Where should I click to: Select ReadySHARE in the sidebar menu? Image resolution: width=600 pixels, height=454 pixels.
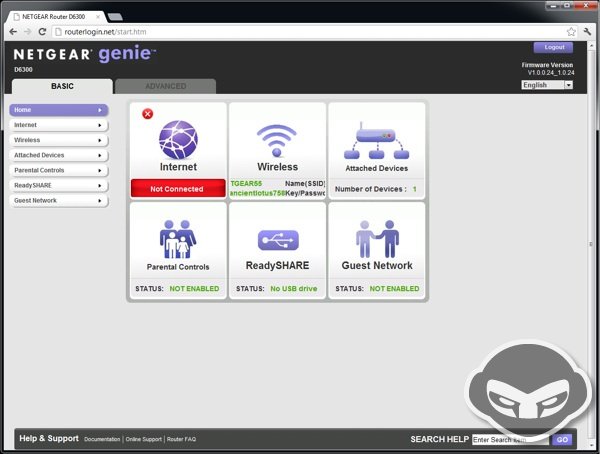point(59,185)
